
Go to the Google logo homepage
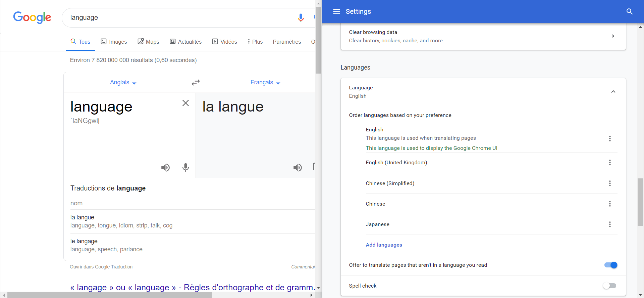point(32,17)
